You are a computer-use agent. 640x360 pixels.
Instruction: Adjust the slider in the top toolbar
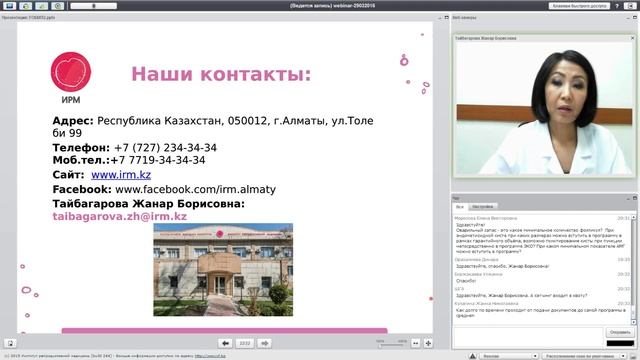coord(93,6)
